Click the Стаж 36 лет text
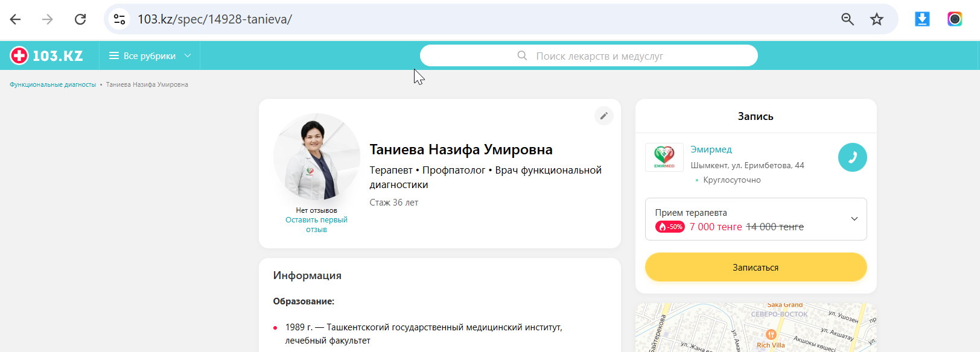980x352 pixels. click(394, 203)
